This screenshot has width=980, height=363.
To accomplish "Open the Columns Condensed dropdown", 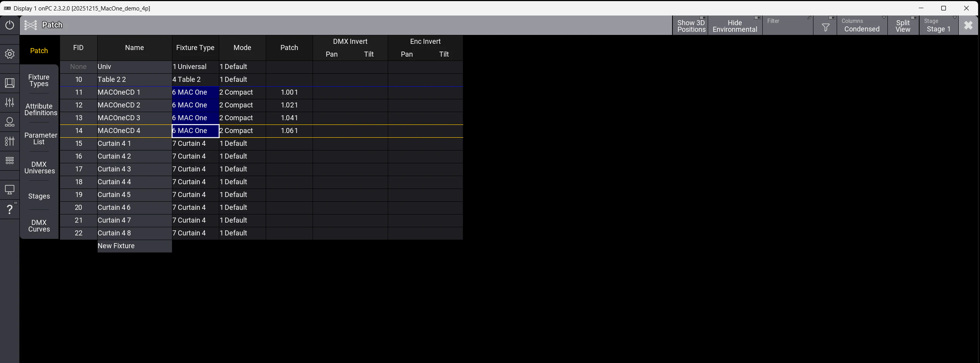I will [862, 26].
